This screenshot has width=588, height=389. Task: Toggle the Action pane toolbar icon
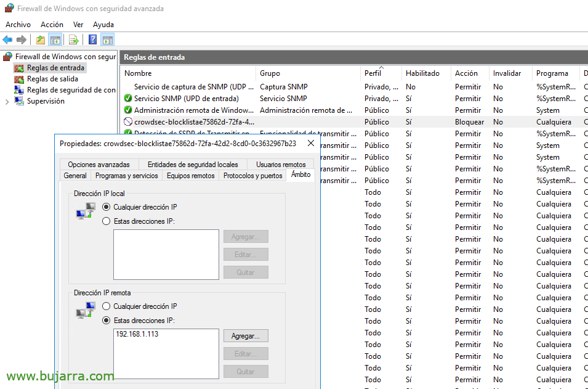(x=108, y=39)
